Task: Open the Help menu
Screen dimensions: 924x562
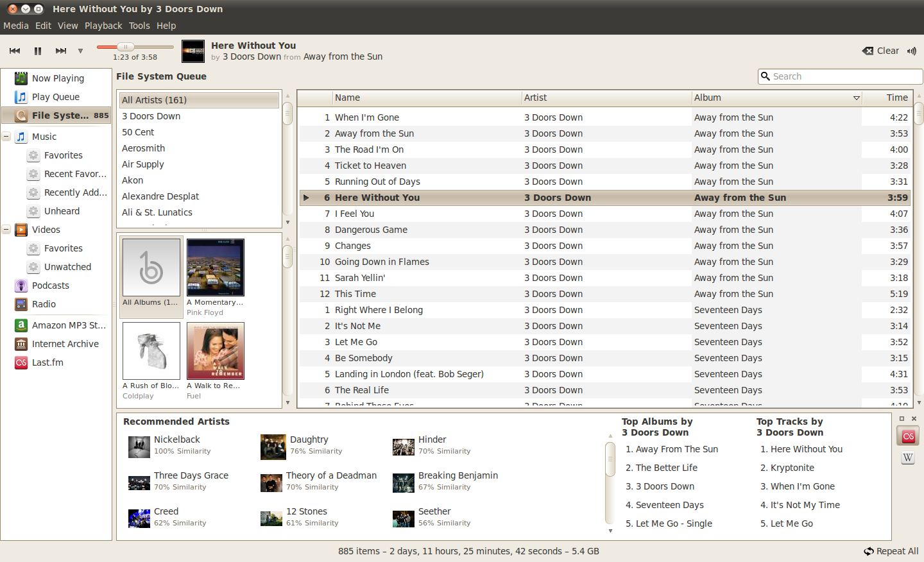Action: coord(166,26)
